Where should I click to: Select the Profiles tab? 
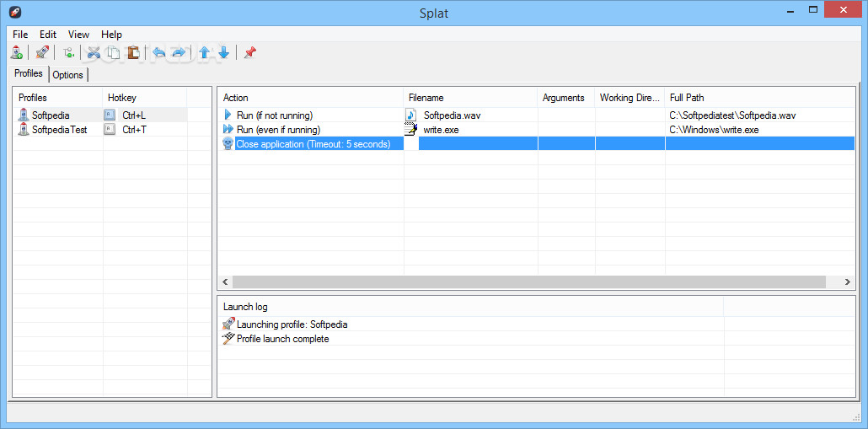tap(29, 73)
